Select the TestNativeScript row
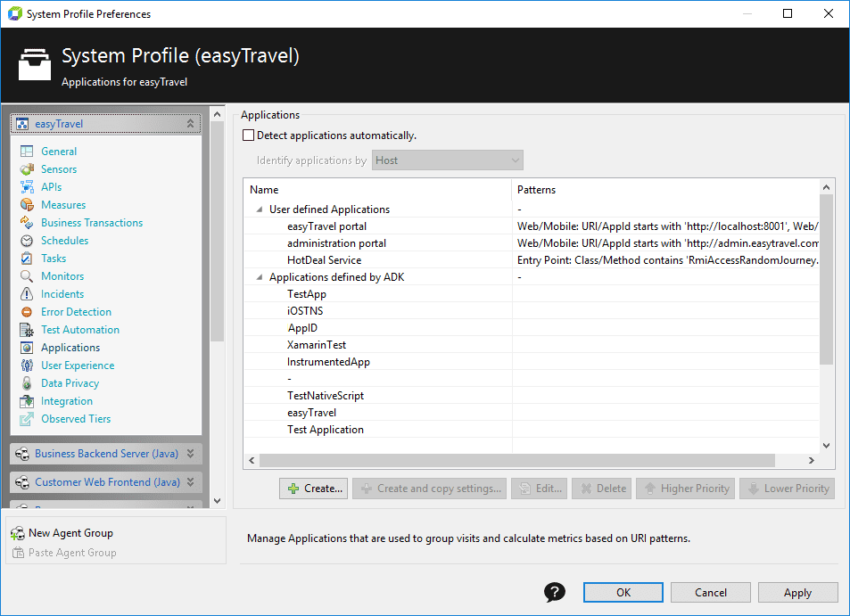The height and width of the screenshot is (616, 850). [x=532, y=396]
